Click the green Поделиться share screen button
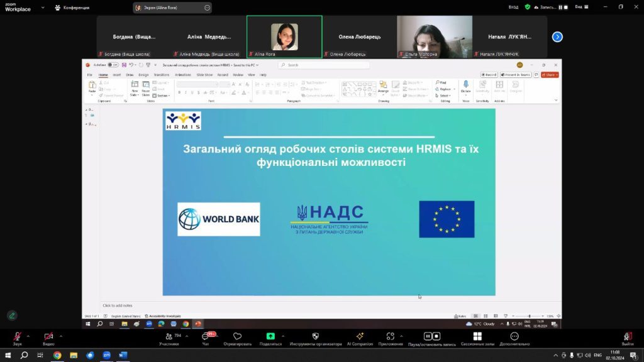The image size is (644, 362). pos(270,339)
